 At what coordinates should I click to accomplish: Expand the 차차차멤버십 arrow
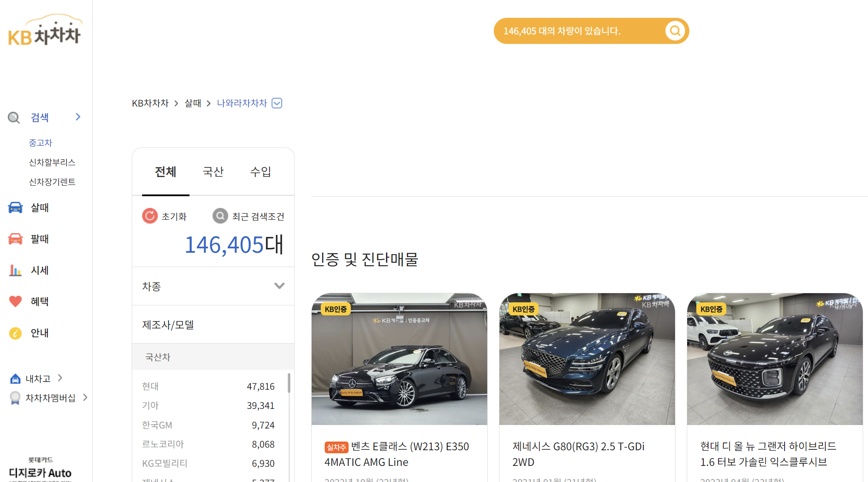pos(85,397)
